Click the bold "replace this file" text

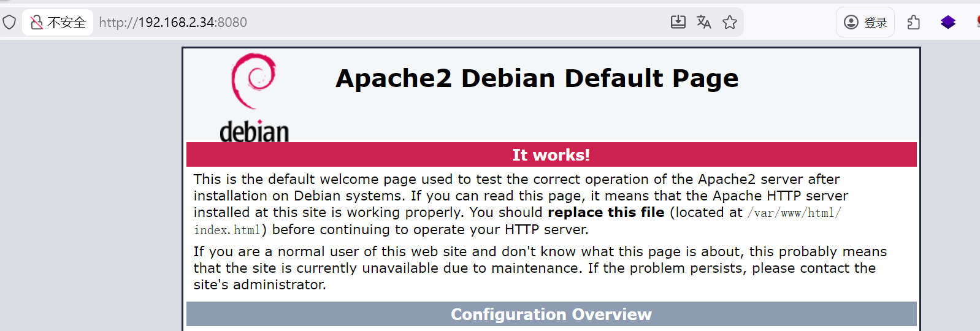pyautogui.click(x=605, y=213)
